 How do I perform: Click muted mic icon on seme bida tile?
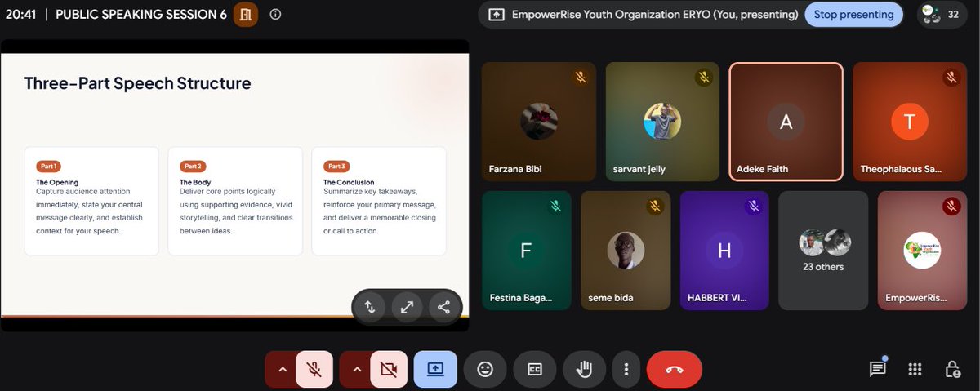click(x=654, y=207)
